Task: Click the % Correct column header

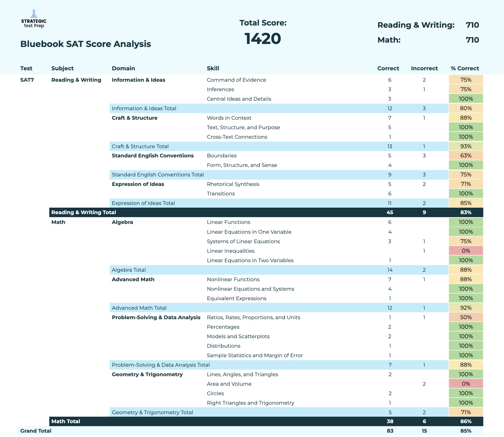Action: (x=465, y=68)
